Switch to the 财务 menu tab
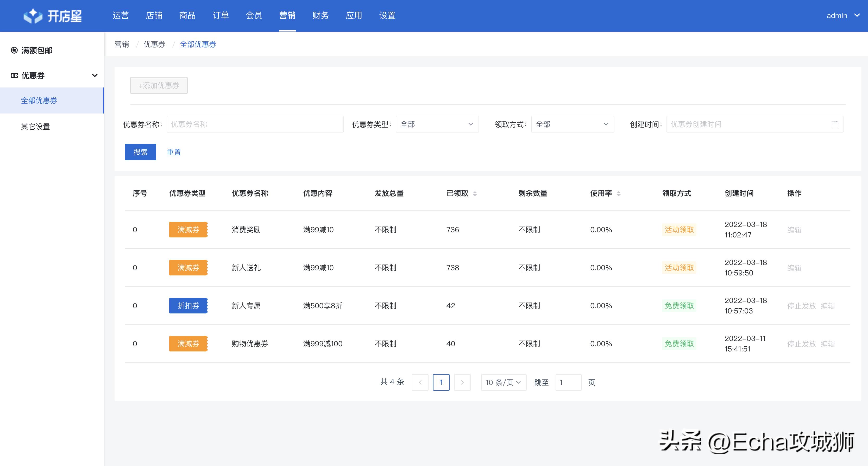The width and height of the screenshot is (868, 466). tap(320, 16)
